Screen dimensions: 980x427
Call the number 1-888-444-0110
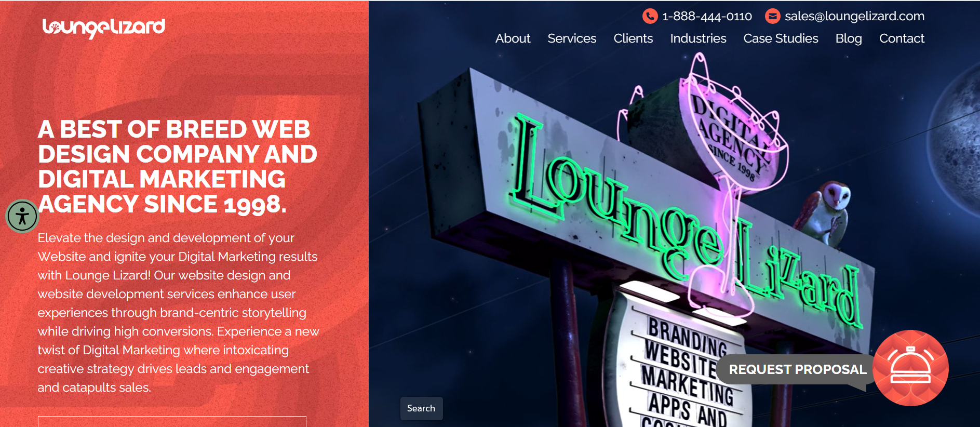[707, 17]
